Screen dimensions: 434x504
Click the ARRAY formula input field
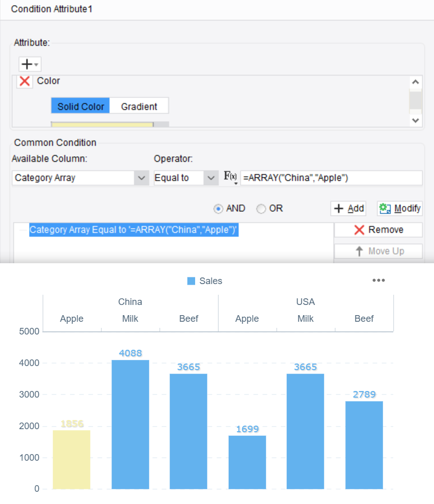(331, 178)
